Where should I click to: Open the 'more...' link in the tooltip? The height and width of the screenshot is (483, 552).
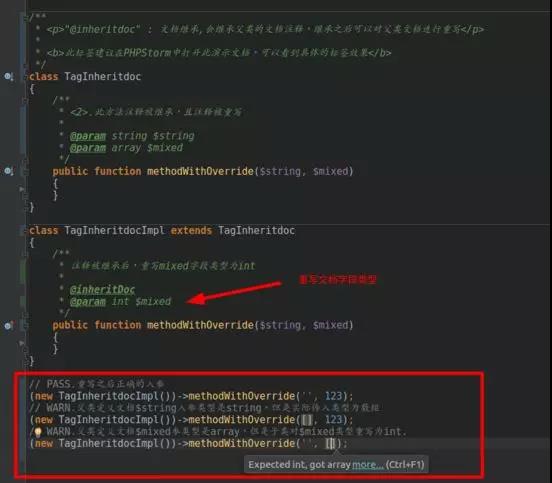click(x=368, y=465)
